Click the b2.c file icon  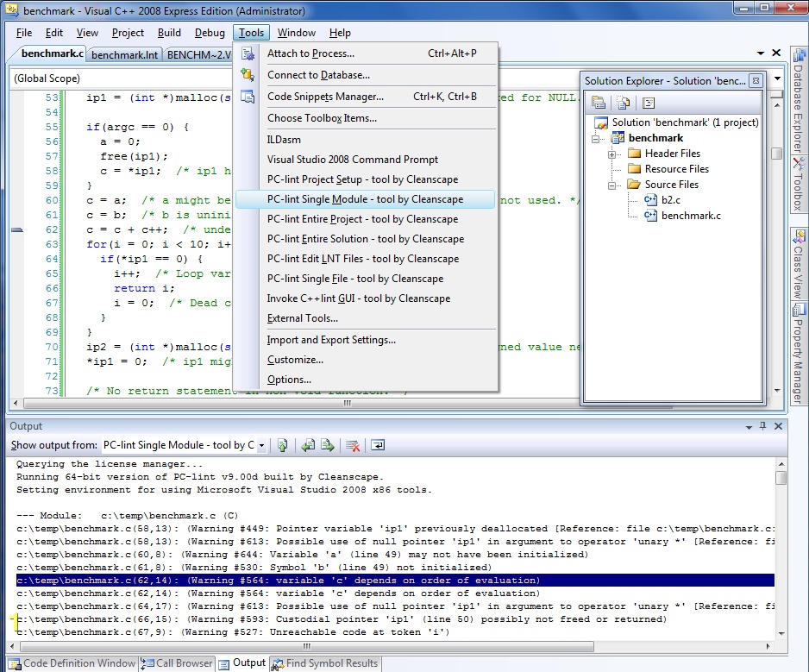650,200
